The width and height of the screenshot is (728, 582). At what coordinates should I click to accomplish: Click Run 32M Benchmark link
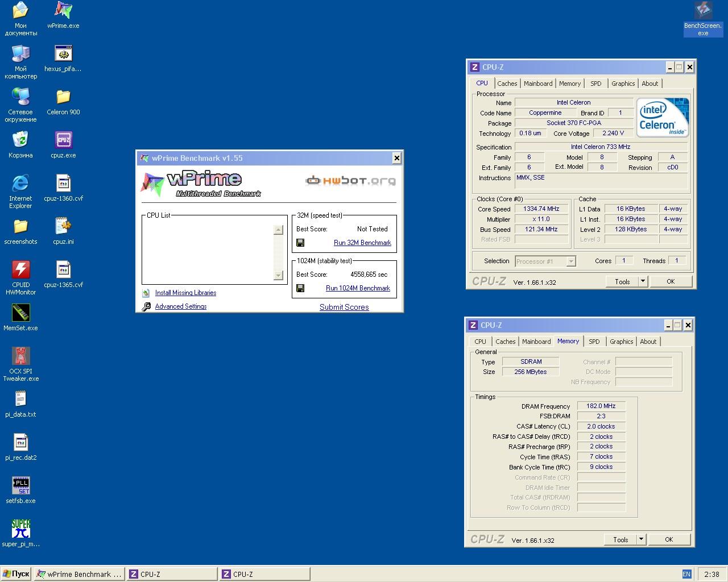point(362,243)
